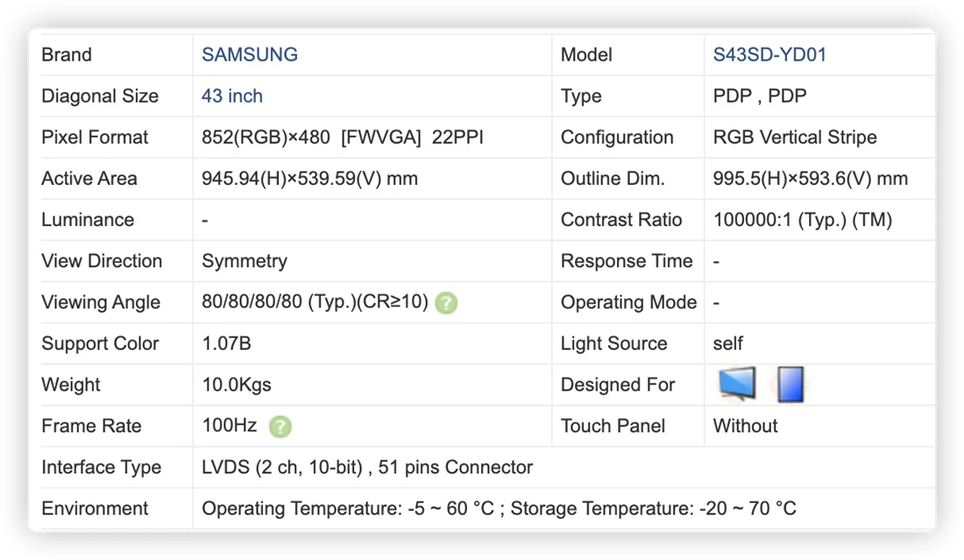Click the Active Area label

(89, 178)
